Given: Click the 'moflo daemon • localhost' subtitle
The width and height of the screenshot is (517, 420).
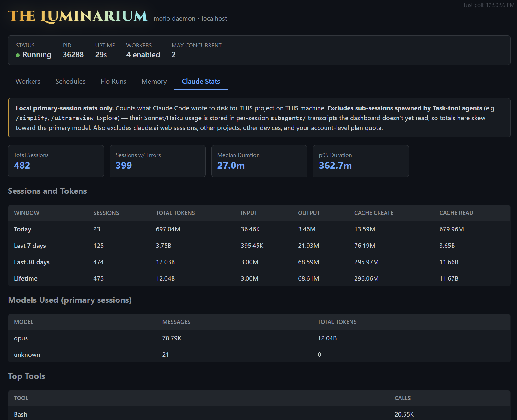Looking at the screenshot, I should 190,18.
